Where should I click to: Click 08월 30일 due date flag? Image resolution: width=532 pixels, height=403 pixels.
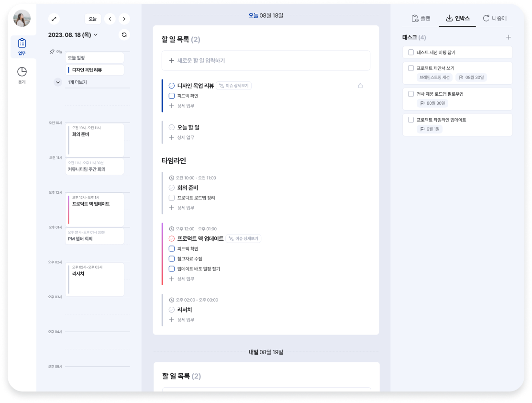point(471,78)
